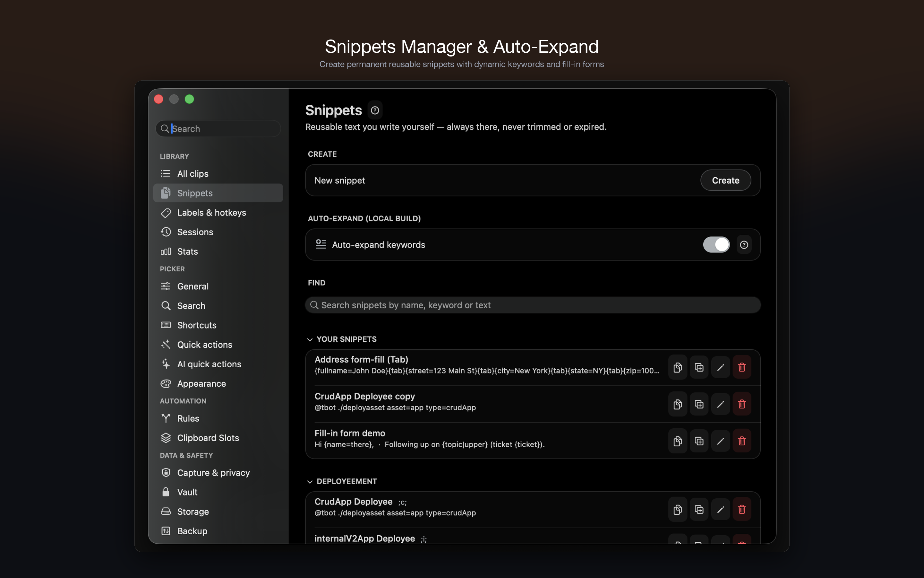The image size is (924, 578).
Task: Open help next to Snippets heading
Action: [375, 110]
